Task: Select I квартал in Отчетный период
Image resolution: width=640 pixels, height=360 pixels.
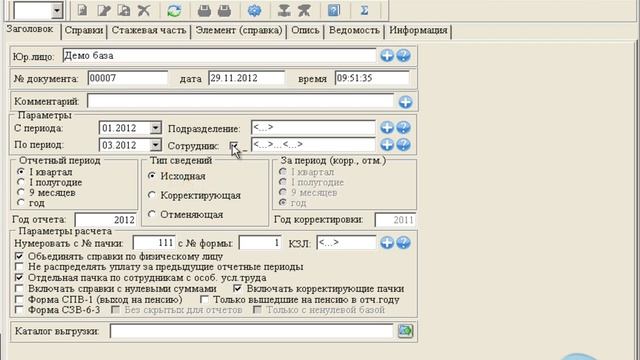Action: point(21,172)
